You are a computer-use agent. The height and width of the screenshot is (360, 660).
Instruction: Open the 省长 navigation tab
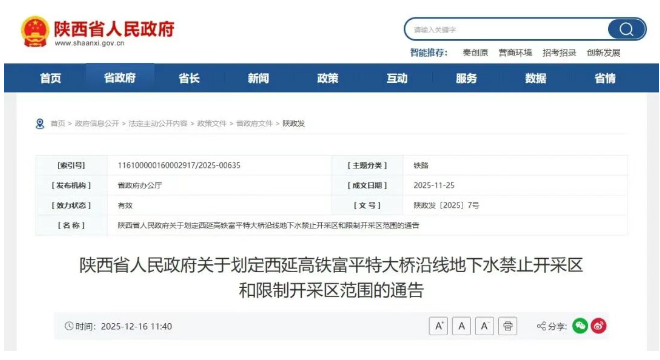click(x=189, y=78)
